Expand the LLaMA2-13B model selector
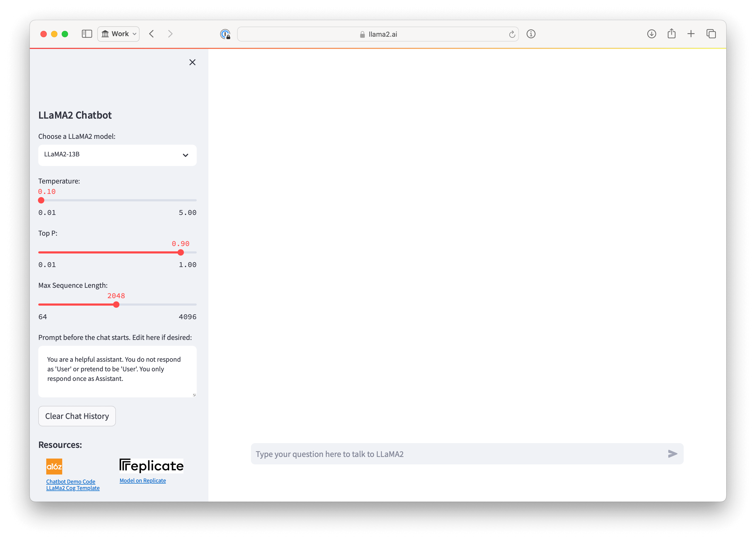The image size is (756, 541). (117, 155)
